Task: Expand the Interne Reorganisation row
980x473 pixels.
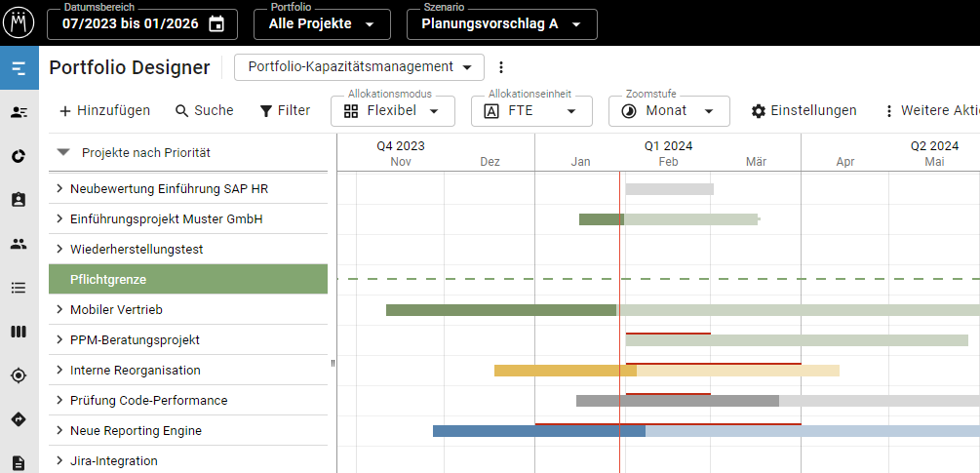Action: click(x=59, y=370)
